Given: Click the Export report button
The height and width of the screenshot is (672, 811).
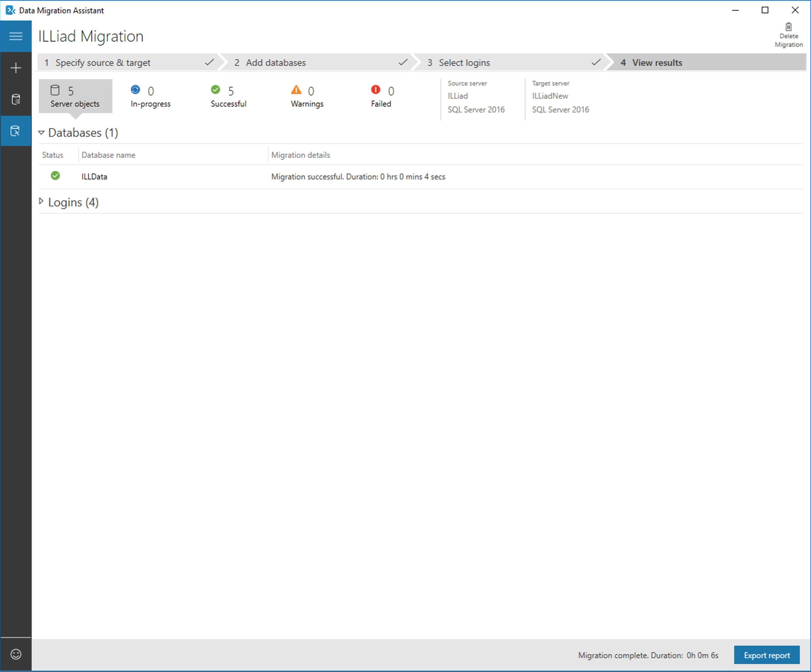Looking at the screenshot, I should pyautogui.click(x=767, y=655).
